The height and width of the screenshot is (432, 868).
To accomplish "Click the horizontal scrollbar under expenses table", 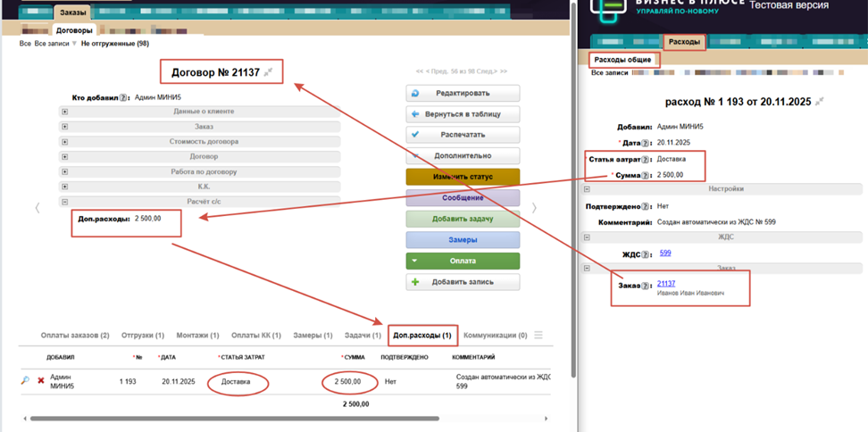I will pyautogui.click(x=232, y=418).
